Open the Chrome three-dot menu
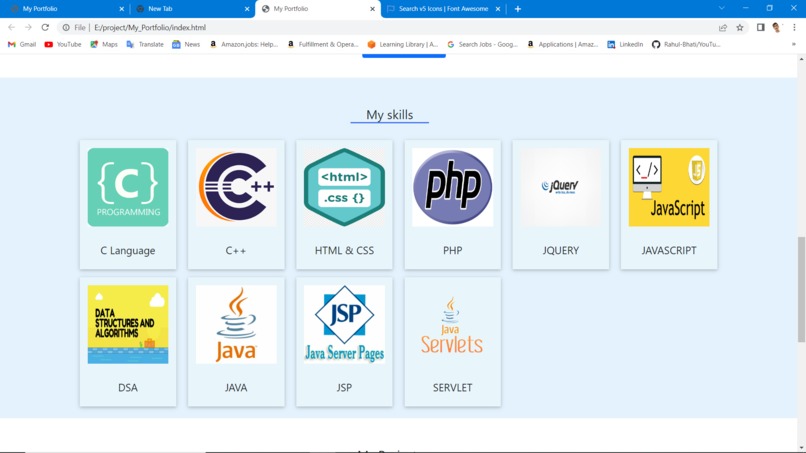 (x=794, y=28)
